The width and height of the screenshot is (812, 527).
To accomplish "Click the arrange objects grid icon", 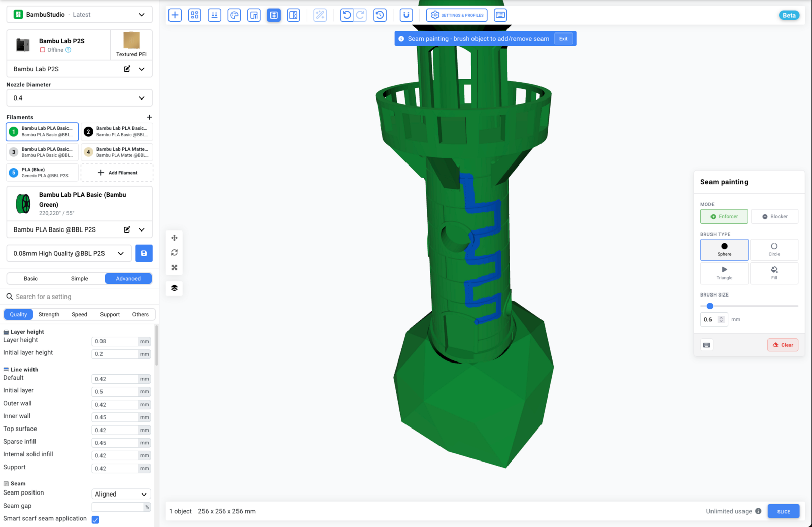I will [195, 15].
